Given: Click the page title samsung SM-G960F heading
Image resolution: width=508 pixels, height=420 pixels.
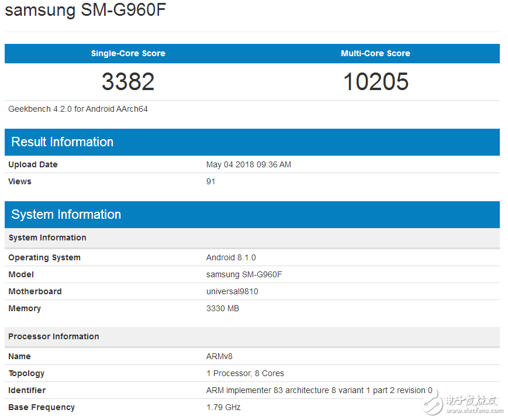Looking at the screenshot, I should (86, 11).
